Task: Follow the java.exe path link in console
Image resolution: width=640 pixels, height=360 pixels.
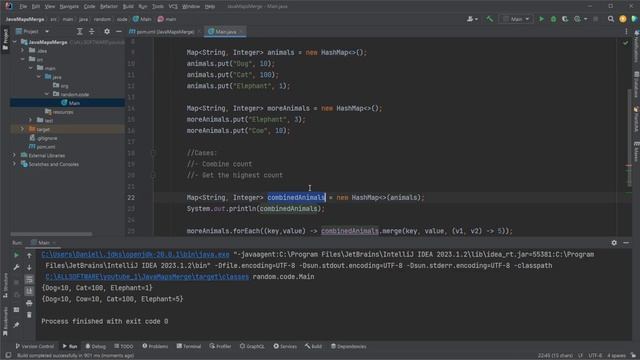Action: coord(136,254)
